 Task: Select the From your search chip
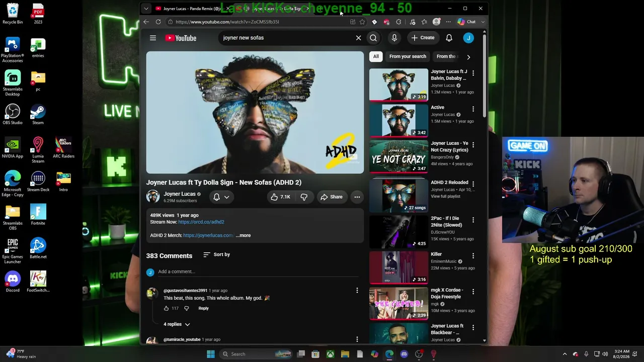pyautogui.click(x=408, y=56)
